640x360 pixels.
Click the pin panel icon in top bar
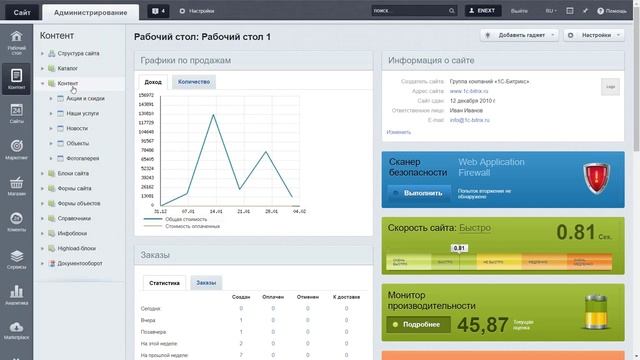click(x=585, y=11)
